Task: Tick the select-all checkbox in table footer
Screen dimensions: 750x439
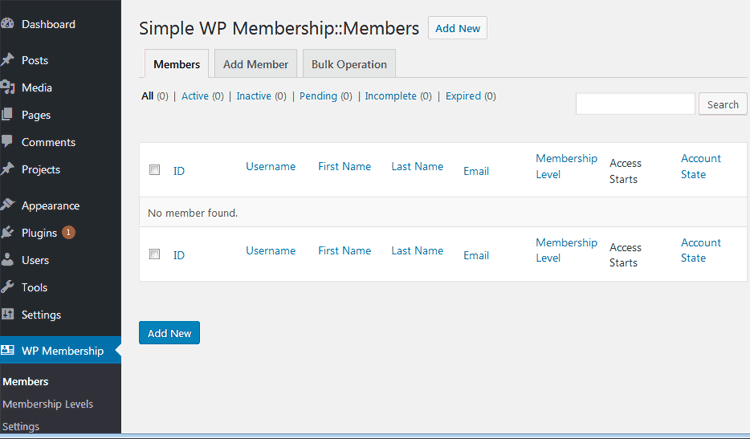Action: click(x=154, y=254)
